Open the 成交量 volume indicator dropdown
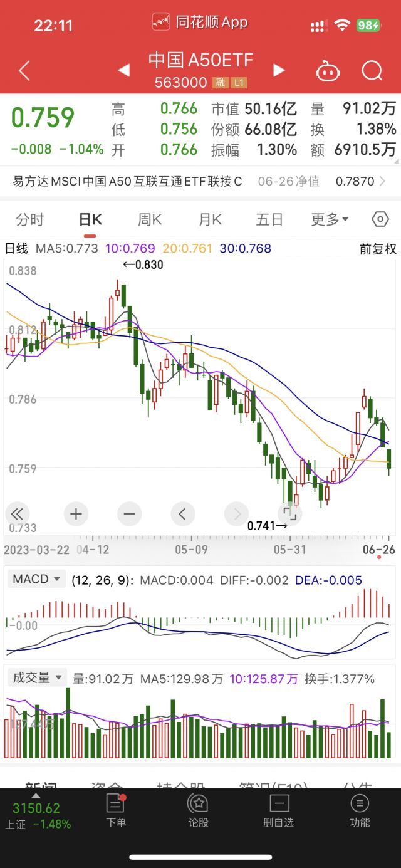Image resolution: width=401 pixels, height=868 pixels. click(36, 678)
